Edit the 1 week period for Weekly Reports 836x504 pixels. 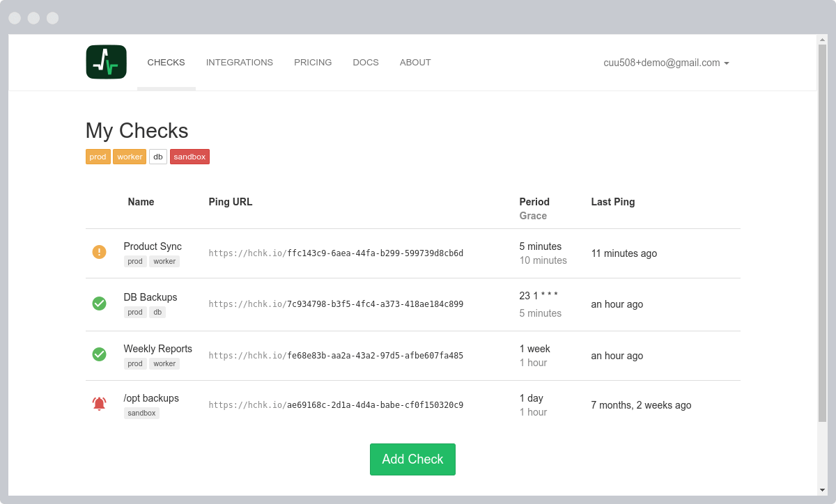click(x=534, y=349)
